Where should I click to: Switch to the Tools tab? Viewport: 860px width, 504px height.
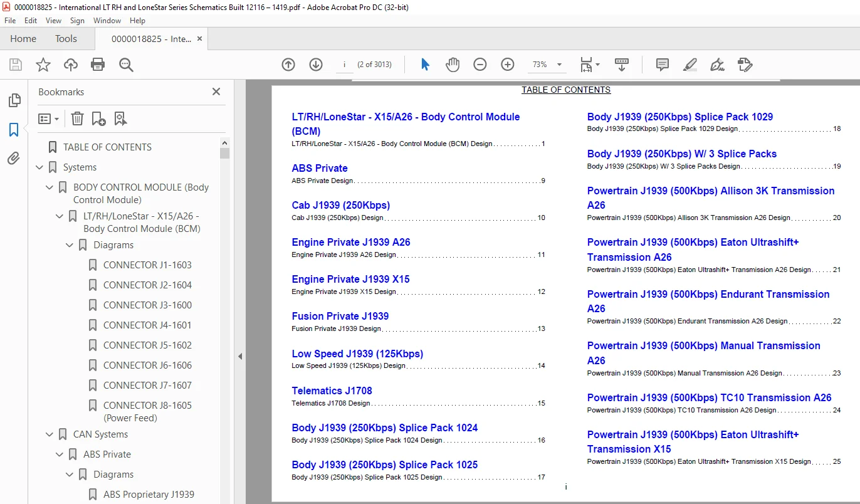(x=66, y=39)
